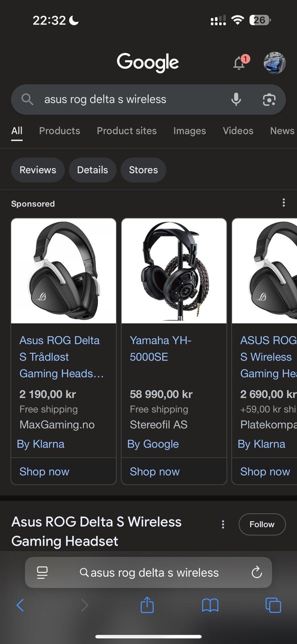The height and width of the screenshot is (644, 297).
Task: Tap Shop now under MaxGaming.no listing
Action: click(44, 471)
